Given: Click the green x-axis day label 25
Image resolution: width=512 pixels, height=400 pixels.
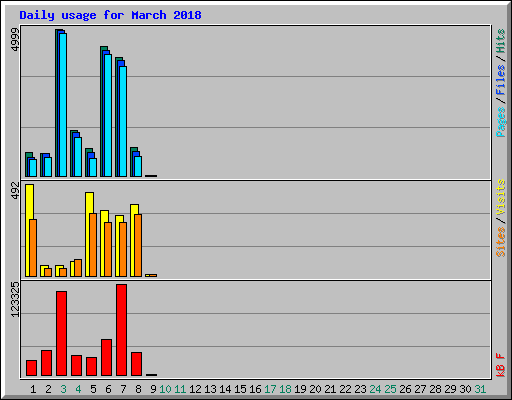Looking at the screenshot, I should (x=390, y=389).
